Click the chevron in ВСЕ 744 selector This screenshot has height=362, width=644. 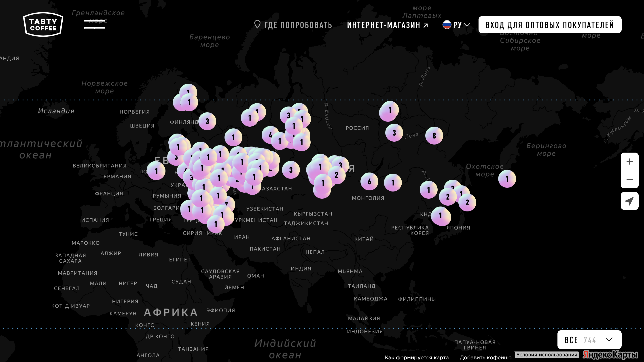click(x=609, y=339)
